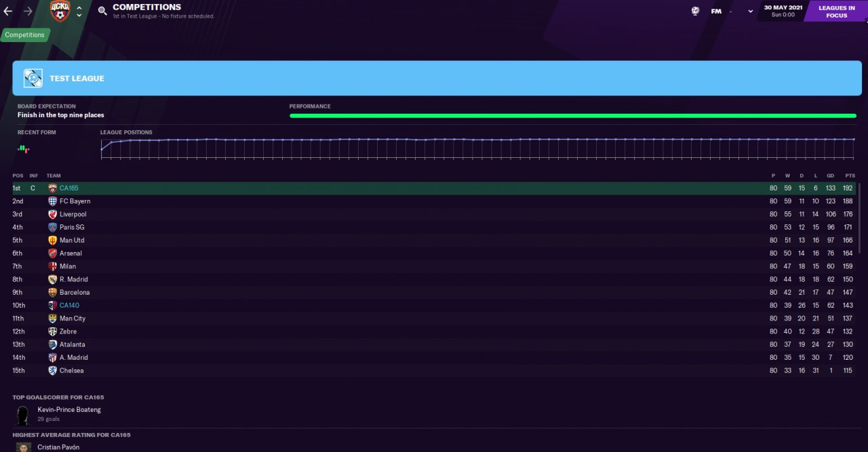This screenshot has width=868, height=452.
Task: Open Atalanta team link
Action: tap(73, 344)
